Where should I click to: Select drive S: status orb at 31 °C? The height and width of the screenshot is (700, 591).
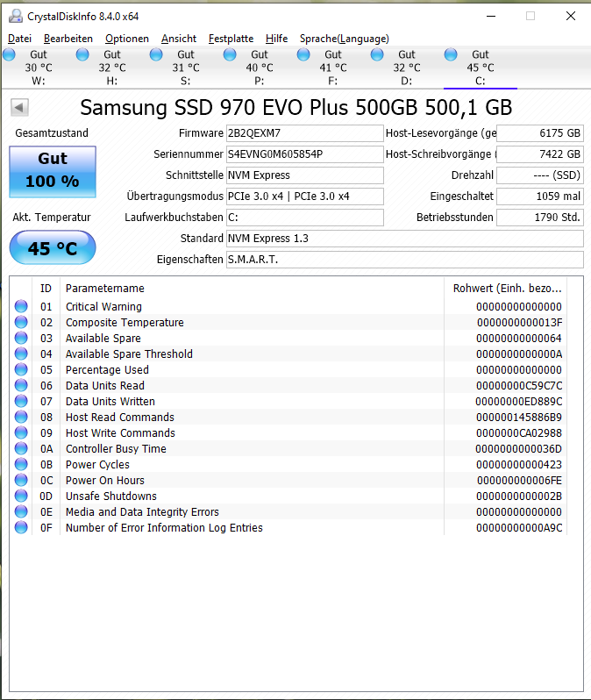click(x=156, y=55)
